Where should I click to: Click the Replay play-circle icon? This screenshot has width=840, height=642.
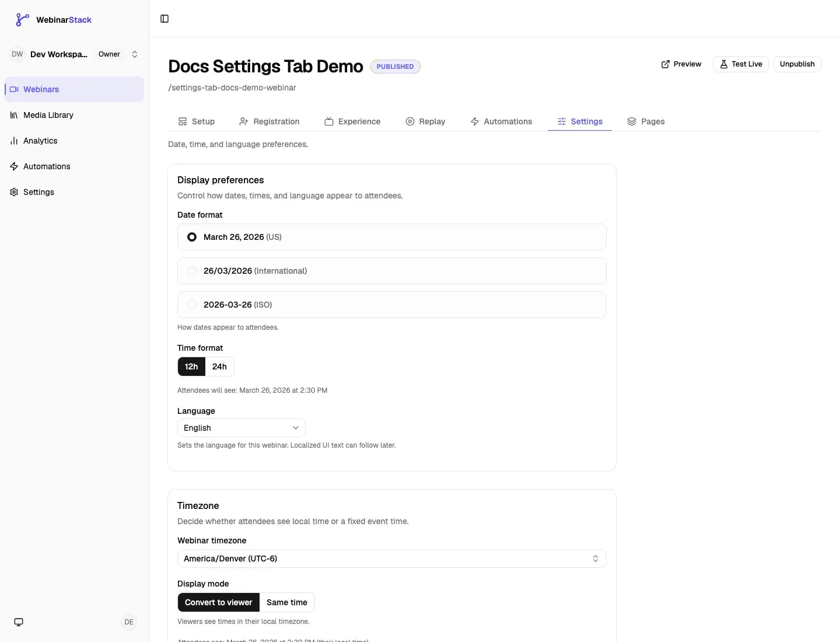pyautogui.click(x=410, y=121)
